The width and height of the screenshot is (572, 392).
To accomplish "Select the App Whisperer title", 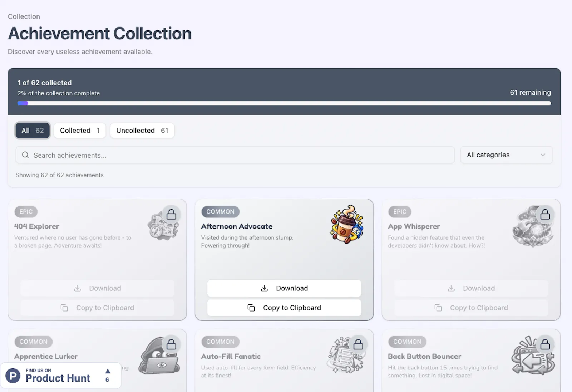I will click(x=414, y=226).
